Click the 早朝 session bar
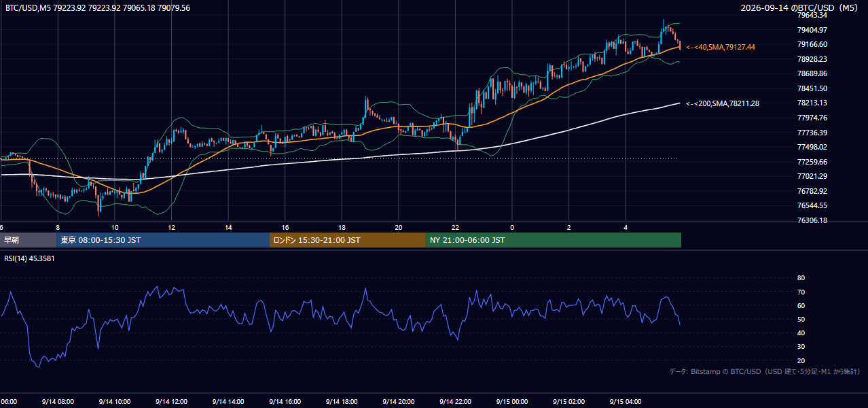Viewport: 868px width, 408px height. [x=28, y=240]
